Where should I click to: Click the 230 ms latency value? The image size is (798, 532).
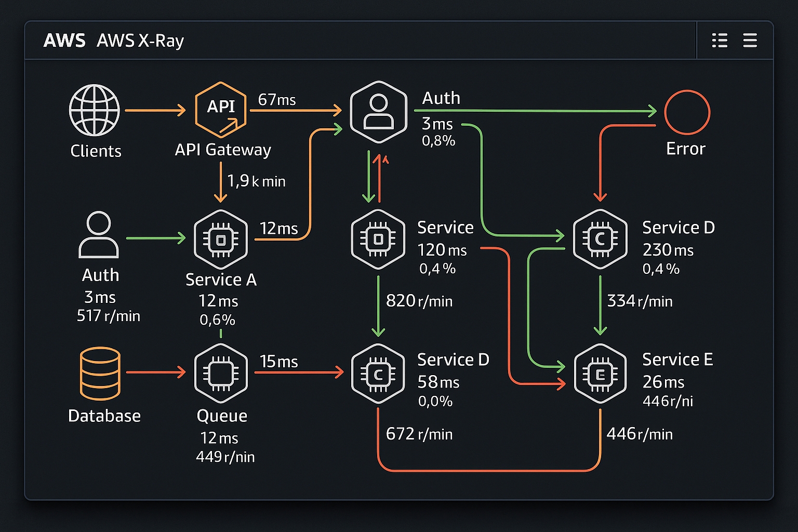point(668,250)
